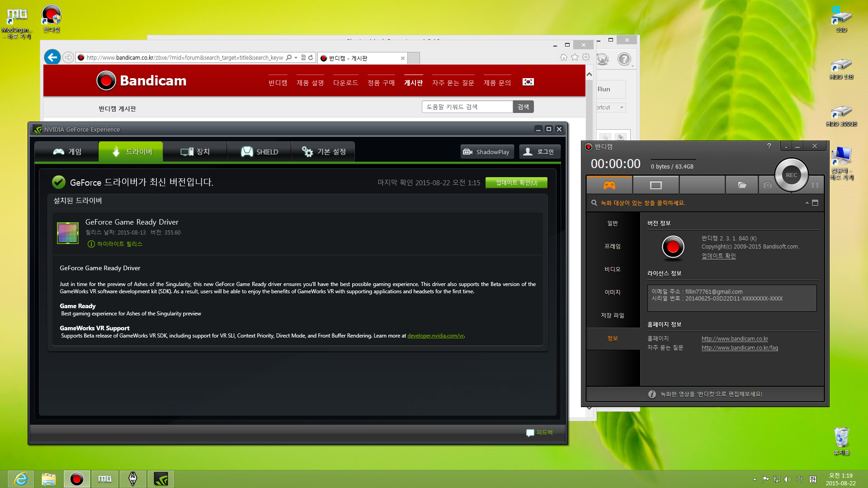Click the 도움말 키워드 검색 input field

click(467, 107)
